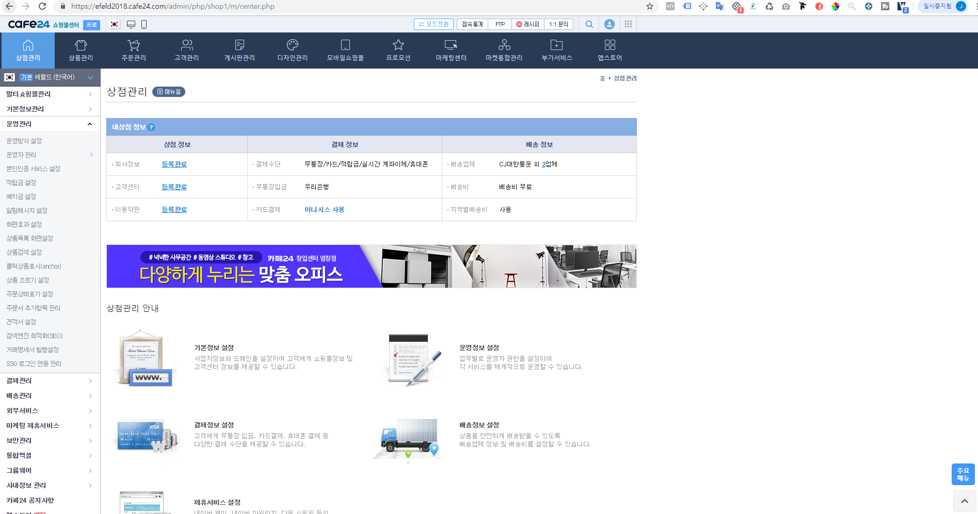The image size is (978, 514).
Task: Click the 주요메뉴 floating button
Action: pos(963,474)
